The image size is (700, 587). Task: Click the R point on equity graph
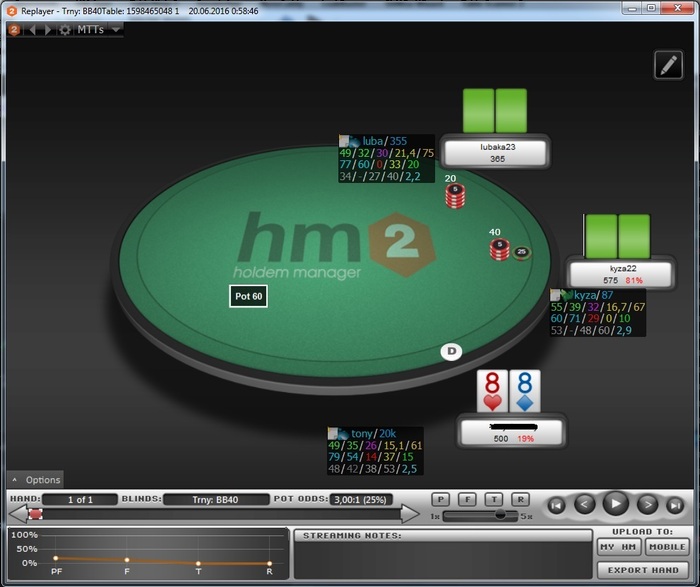(269, 564)
